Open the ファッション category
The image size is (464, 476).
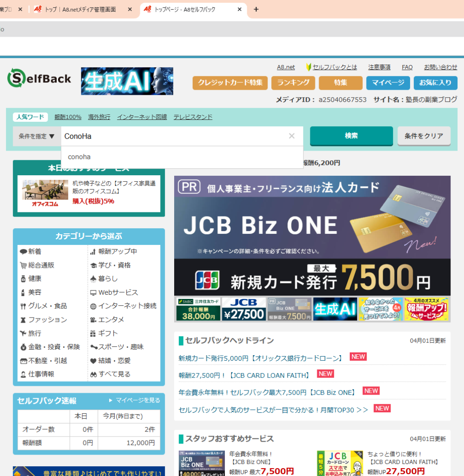point(44,319)
